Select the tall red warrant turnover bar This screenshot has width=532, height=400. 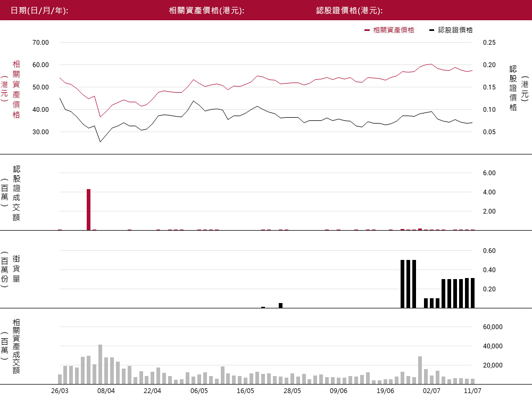[88, 209]
